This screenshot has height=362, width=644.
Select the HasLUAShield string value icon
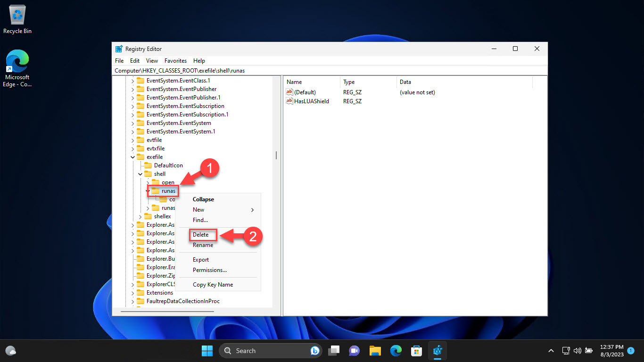289,101
